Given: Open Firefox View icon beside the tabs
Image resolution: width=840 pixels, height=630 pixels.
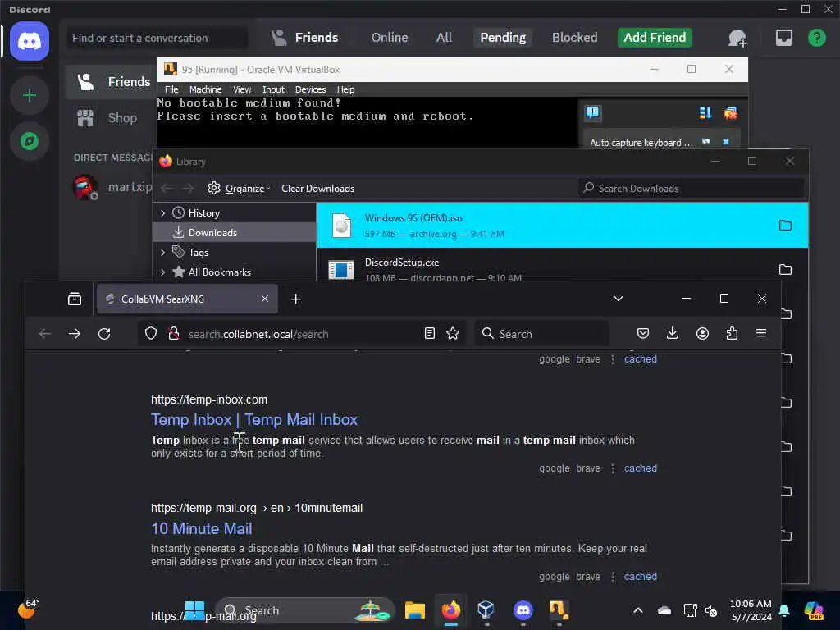Looking at the screenshot, I should pos(75,299).
